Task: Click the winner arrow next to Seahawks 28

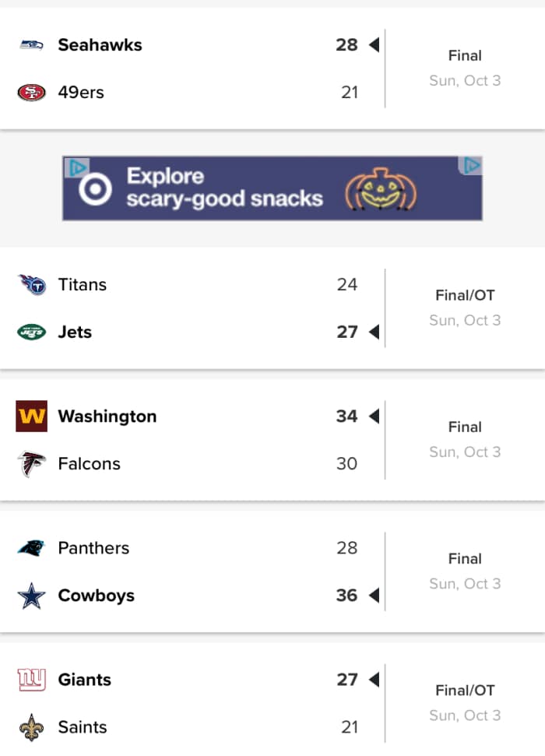Action: tap(374, 45)
